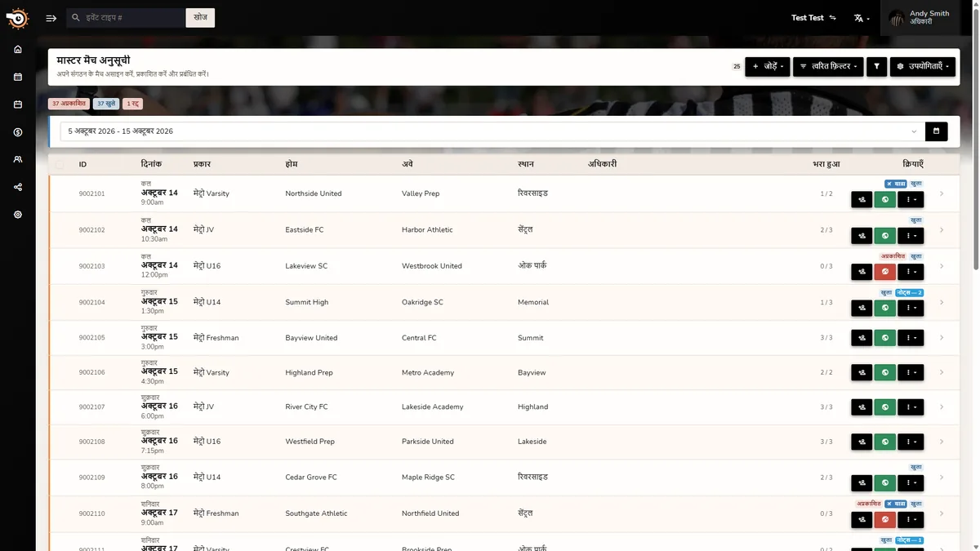Tick the select-all checkbox in the table header

click(60, 165)
